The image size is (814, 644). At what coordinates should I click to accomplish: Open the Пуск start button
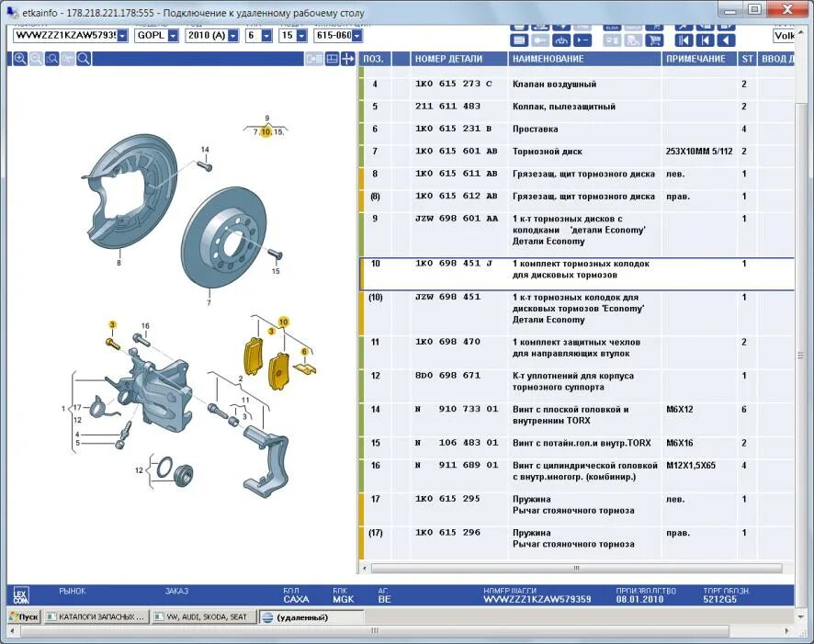tap(25, 617)
